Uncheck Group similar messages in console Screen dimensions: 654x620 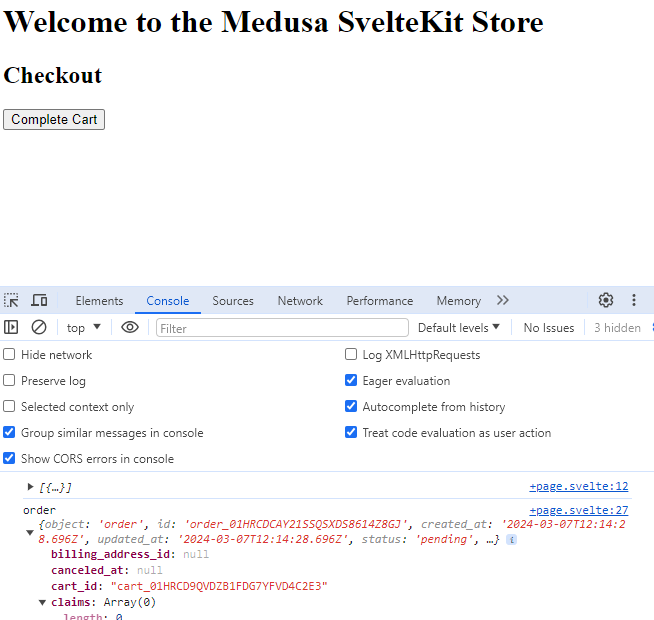9,433
